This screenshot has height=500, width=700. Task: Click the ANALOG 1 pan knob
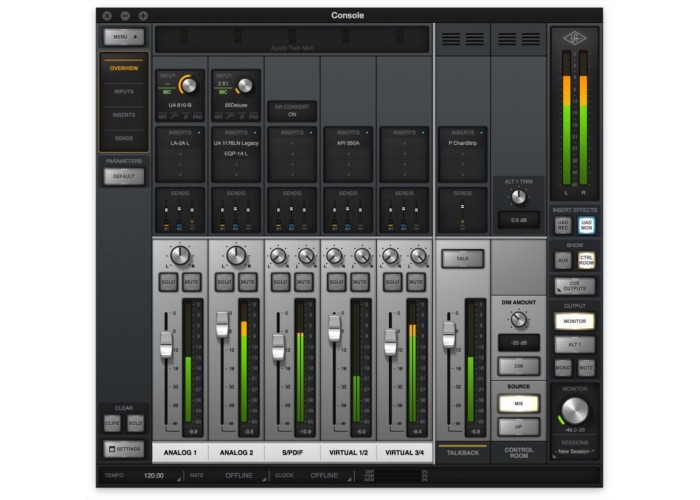[x=180, y=256]
